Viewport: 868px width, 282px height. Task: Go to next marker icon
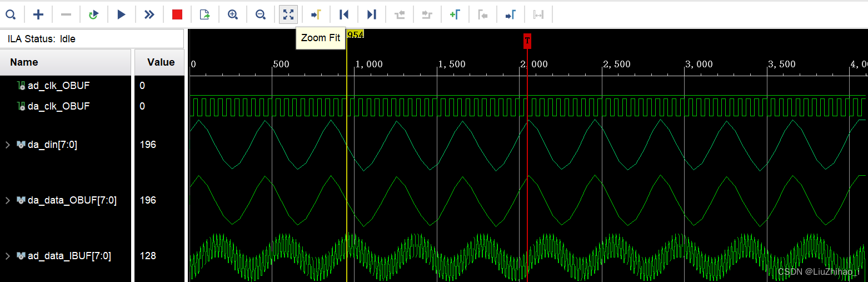coord(510,14)
